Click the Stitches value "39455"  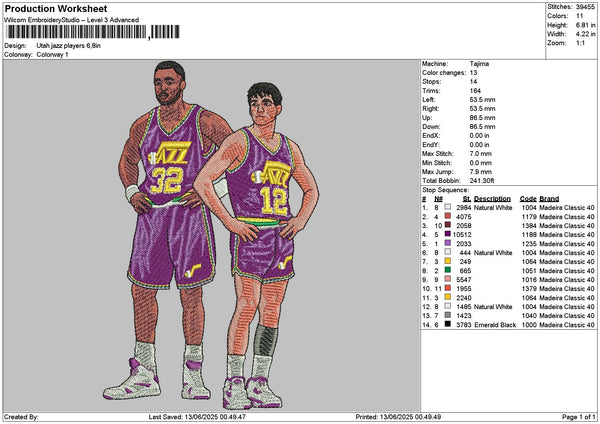(585, 7)
